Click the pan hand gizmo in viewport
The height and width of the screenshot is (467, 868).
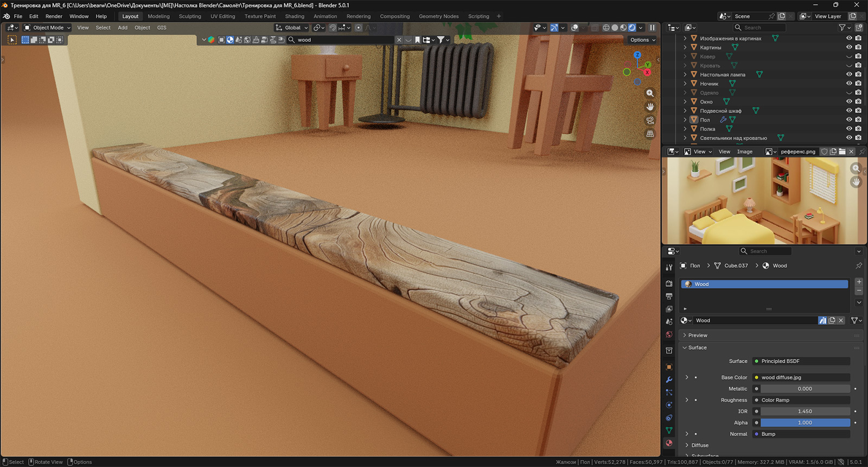tap(650, 107)
